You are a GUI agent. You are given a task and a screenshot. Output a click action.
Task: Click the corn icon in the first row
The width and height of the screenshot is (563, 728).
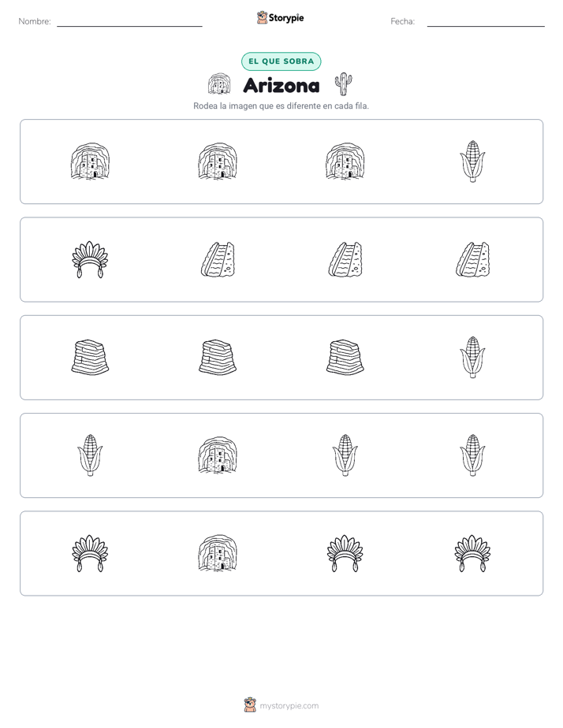coord(472,162)
